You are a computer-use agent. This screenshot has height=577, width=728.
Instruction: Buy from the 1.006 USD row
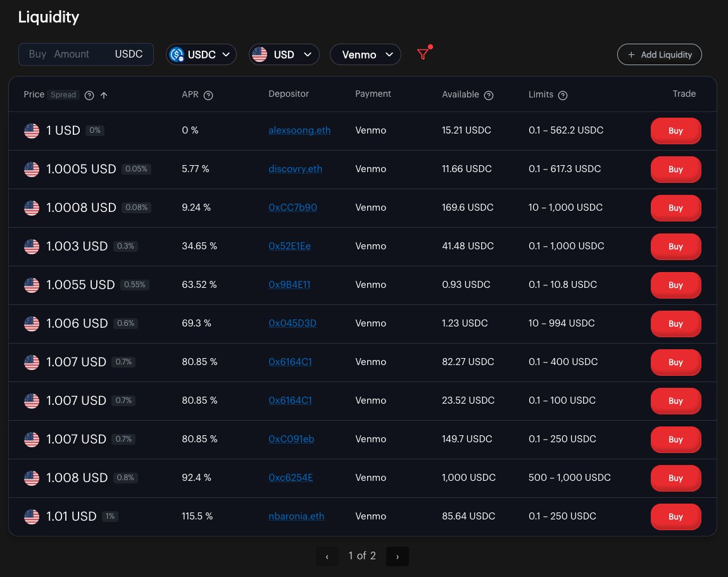pos(675,323)
